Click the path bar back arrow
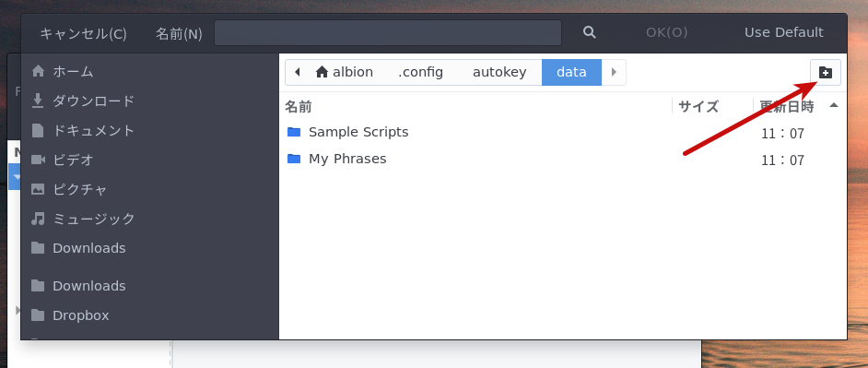Image resolution: width=868 pixels, height=368 pixels. pos(298,72)
